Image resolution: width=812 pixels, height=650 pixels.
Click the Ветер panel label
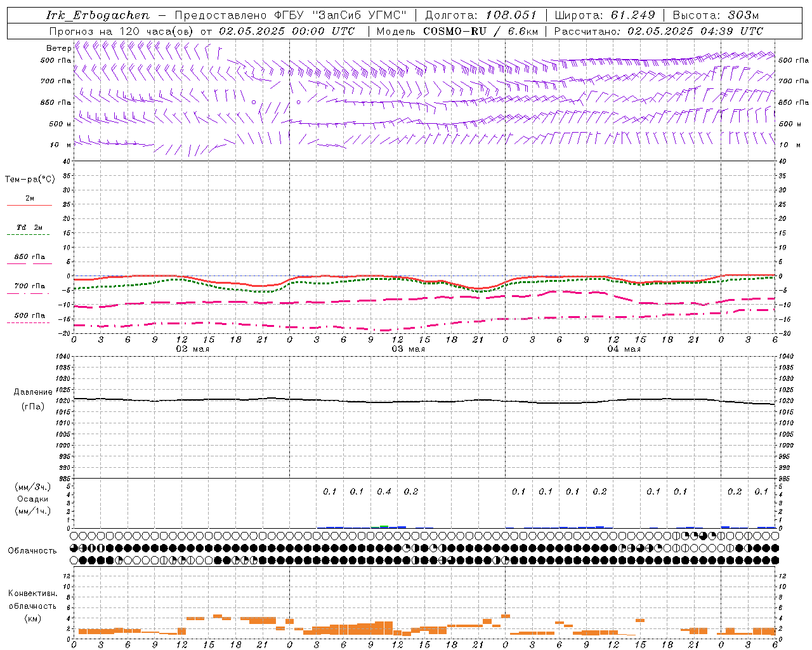58,48
